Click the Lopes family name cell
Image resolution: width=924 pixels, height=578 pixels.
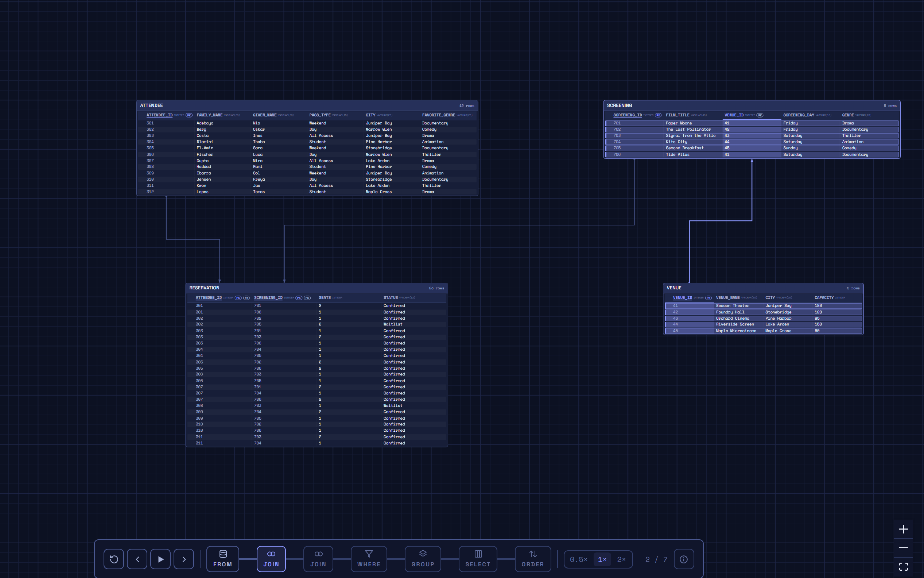click(x=202, y=192)
